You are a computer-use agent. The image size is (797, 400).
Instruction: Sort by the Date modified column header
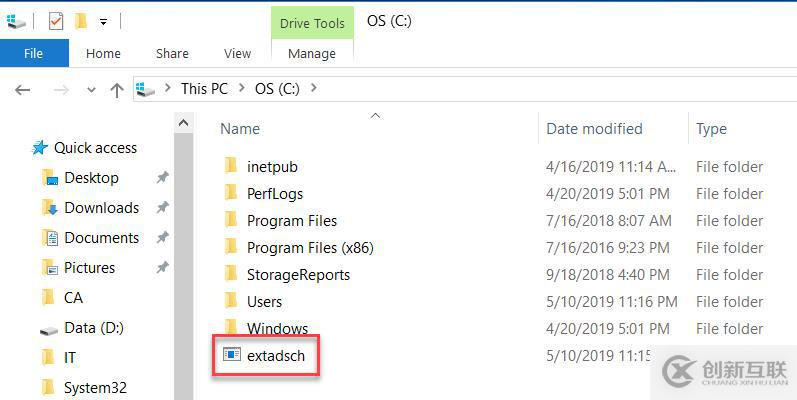[x=594, y=129]
